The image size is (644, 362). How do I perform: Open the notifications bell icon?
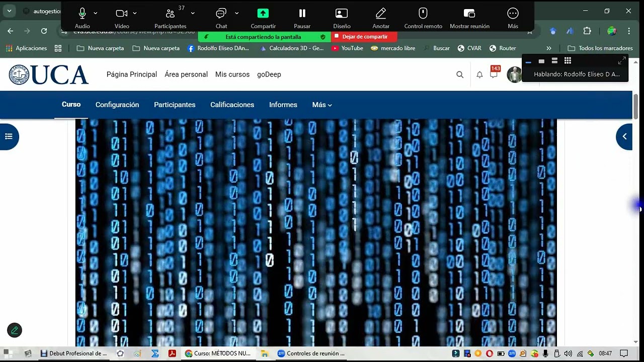[479, 74]
